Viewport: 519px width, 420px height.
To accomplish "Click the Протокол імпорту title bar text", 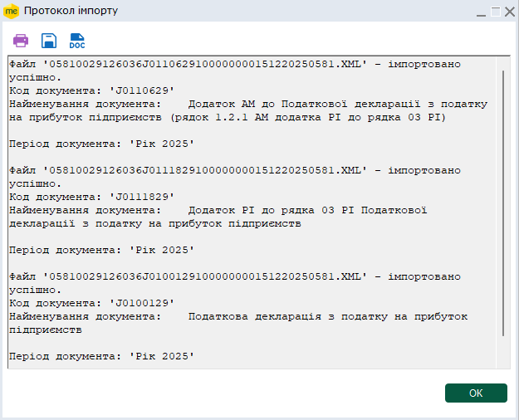I will click(x=71, y=12).
